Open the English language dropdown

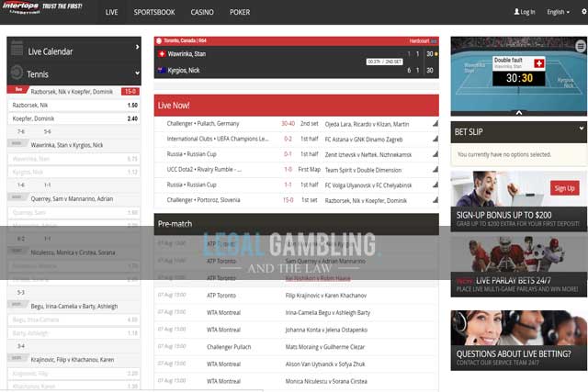(x=558, y=12)
